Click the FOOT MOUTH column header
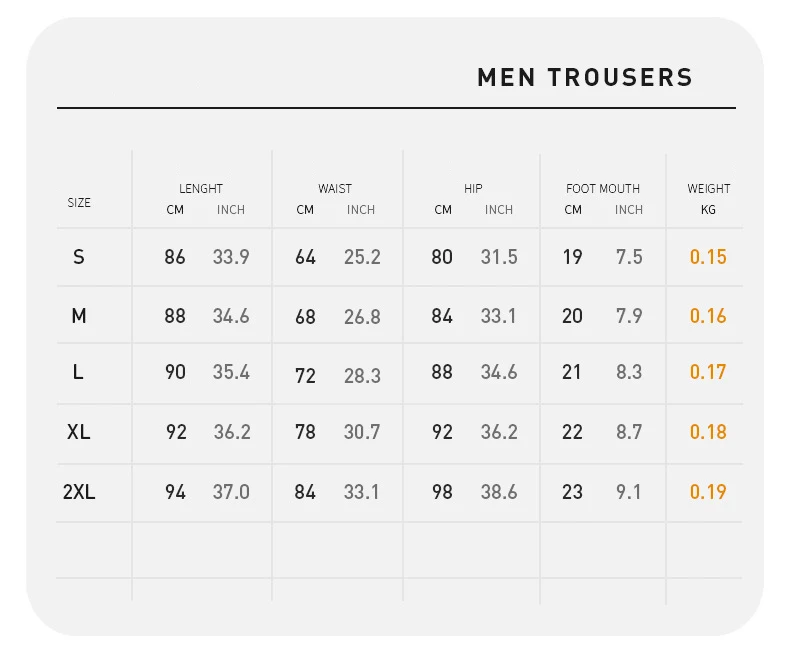Screen dimensions: 790x655 pos(603,188)
